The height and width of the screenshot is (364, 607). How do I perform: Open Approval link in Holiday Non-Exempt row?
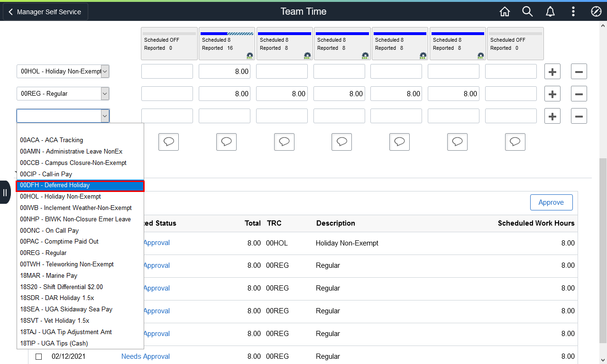pyautogui.click(x=156, y=243)
